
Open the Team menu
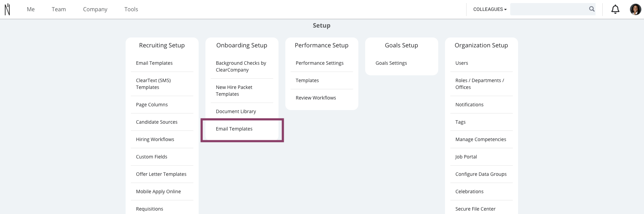[59, 9]
